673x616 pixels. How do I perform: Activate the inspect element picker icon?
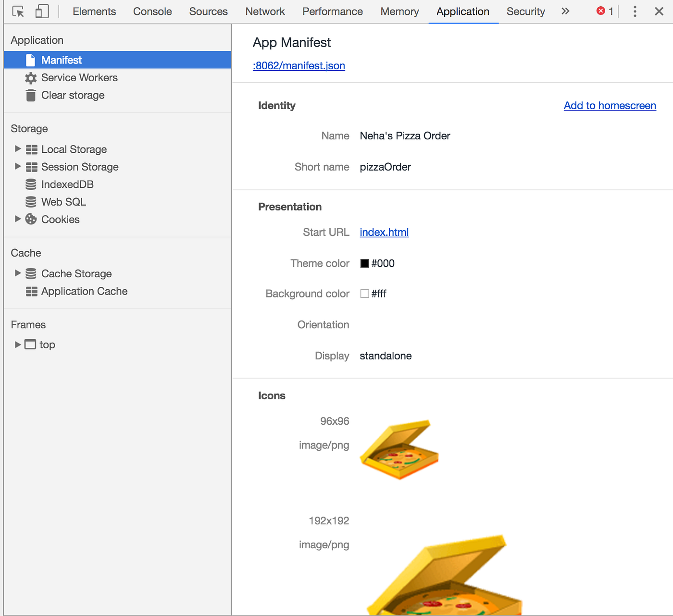click(x=18, y=12)
